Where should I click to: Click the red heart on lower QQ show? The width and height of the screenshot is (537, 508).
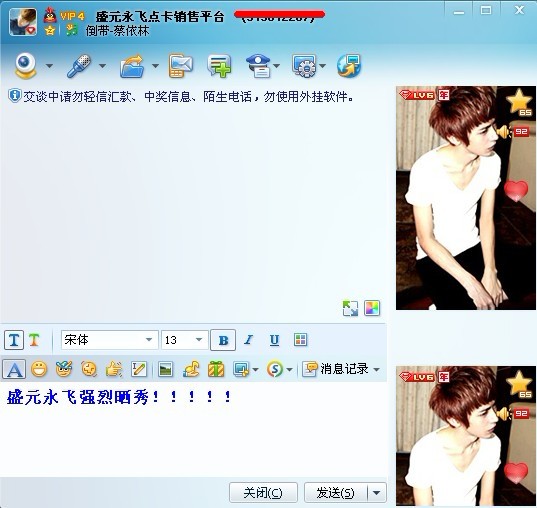(516, 472)
